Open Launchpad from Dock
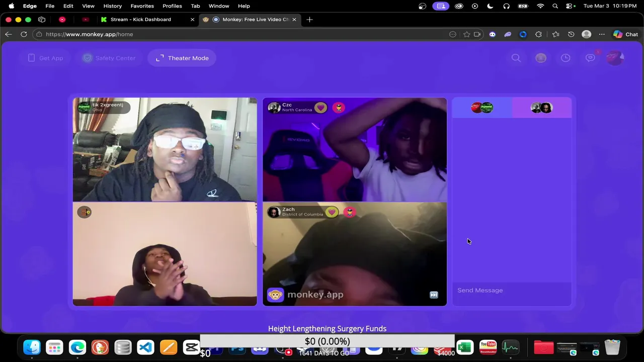 pyautogui.click(x=54, y=347)
